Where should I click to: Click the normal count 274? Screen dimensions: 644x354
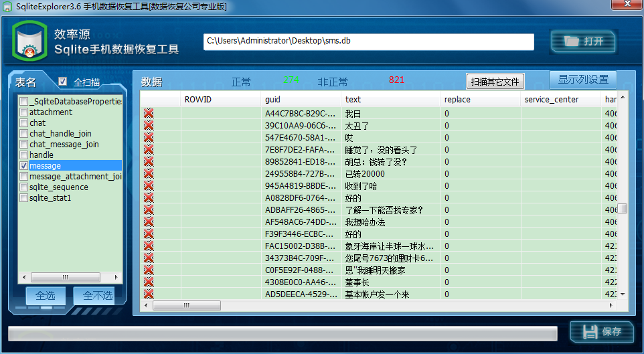(291, 80)
